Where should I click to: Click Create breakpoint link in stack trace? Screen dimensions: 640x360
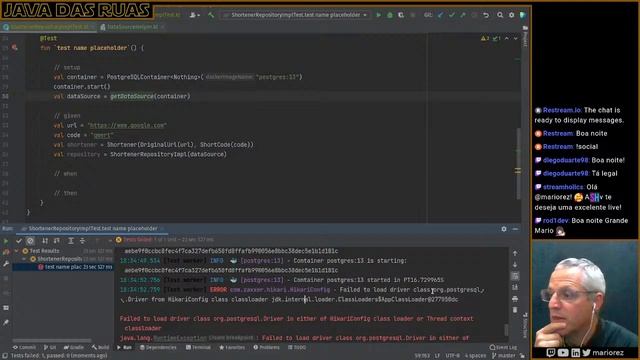tap(232, 338)
